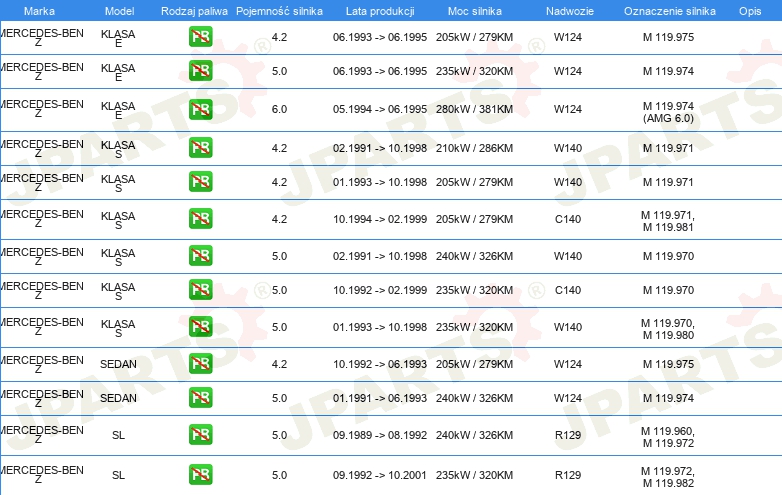Click the date range 09.1989 -> 08.1992
The height and width of the screenshot is (495, 782).
(380, 435)
